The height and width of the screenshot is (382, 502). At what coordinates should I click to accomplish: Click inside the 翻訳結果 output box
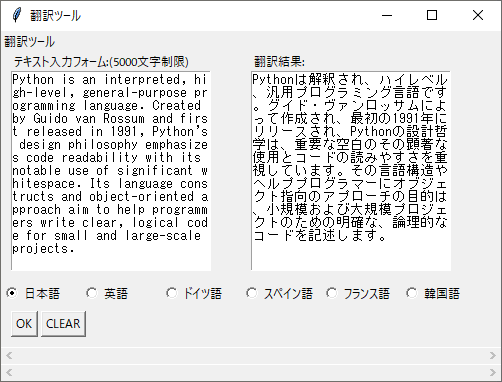pos(351,171)
